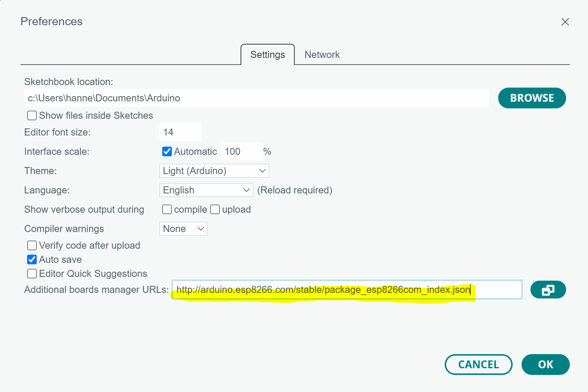
Task: Check Verify code after upload
Action: tap(32, 245)
